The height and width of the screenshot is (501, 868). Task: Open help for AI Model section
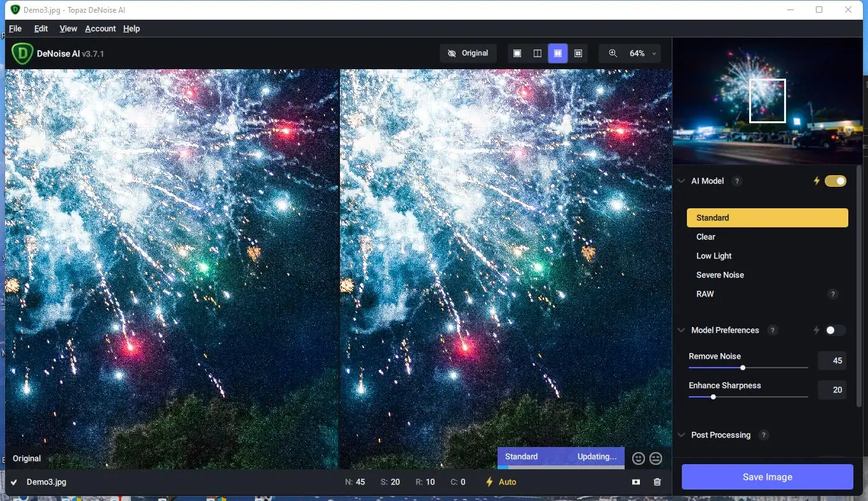[737, 181]
